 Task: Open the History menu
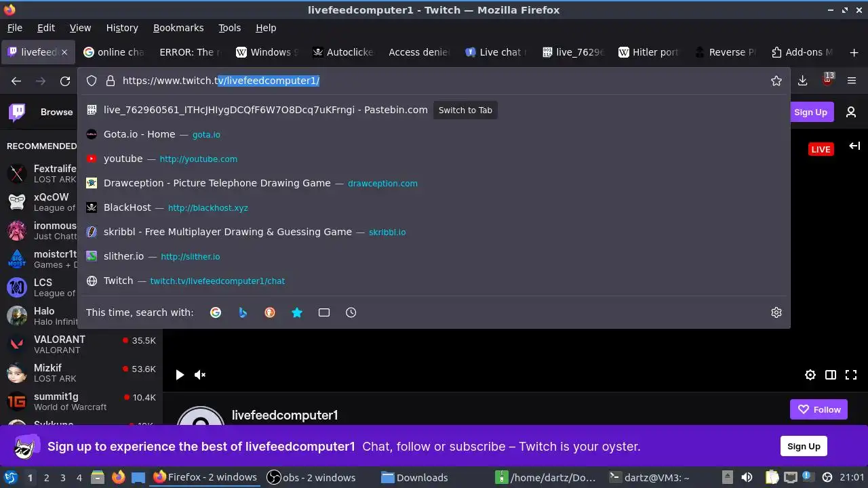coord(122,28)
